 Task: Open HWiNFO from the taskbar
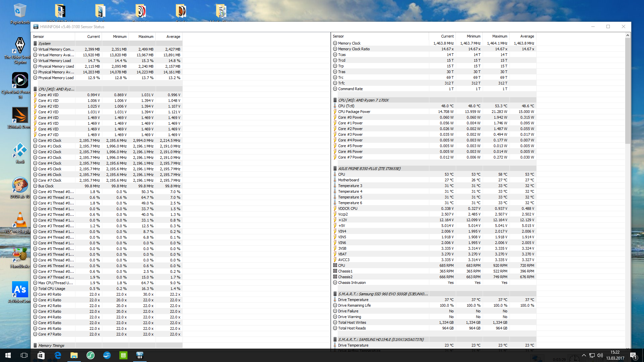pyautogui.click(x=140, y=355)
